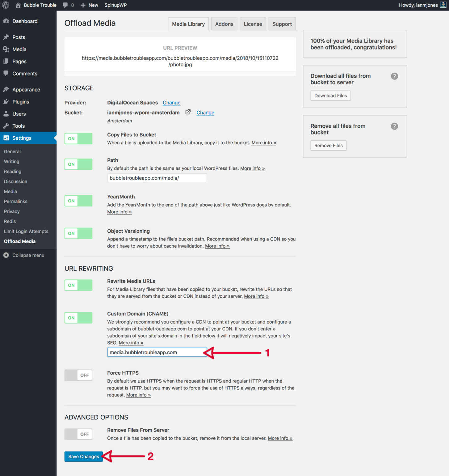Click the Dashboard gauge icon
The image size is (449, 476).
[6, 21]
